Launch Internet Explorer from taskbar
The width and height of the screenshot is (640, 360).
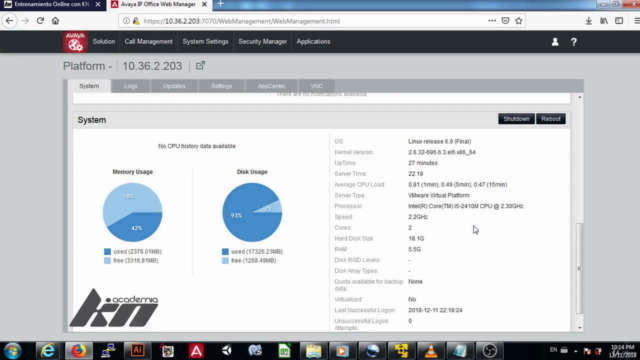point(47,351)
